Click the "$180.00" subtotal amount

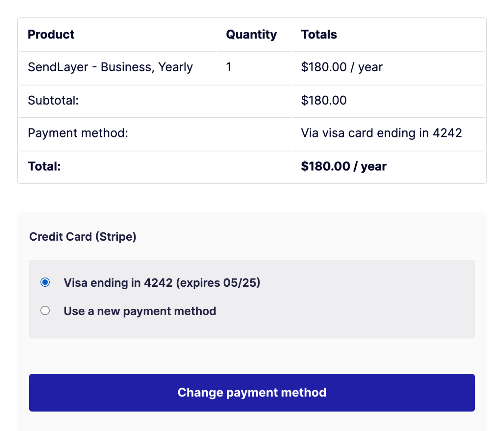tap(324, 100)
